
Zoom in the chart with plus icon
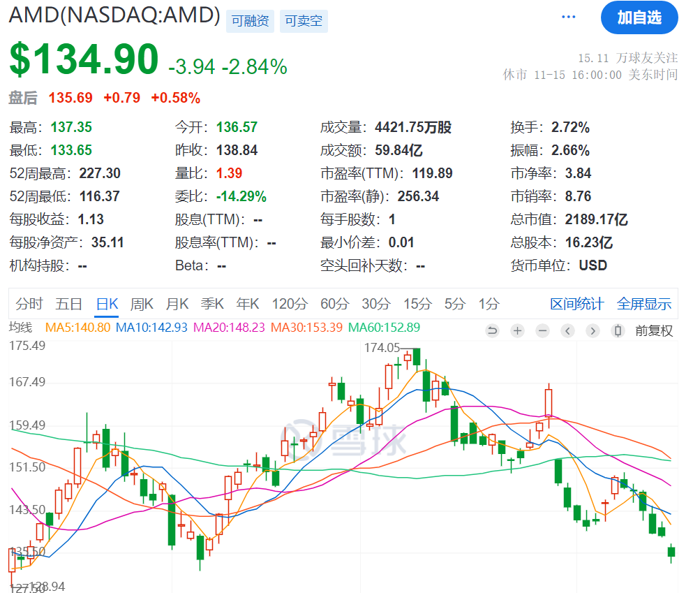[517, 330]
